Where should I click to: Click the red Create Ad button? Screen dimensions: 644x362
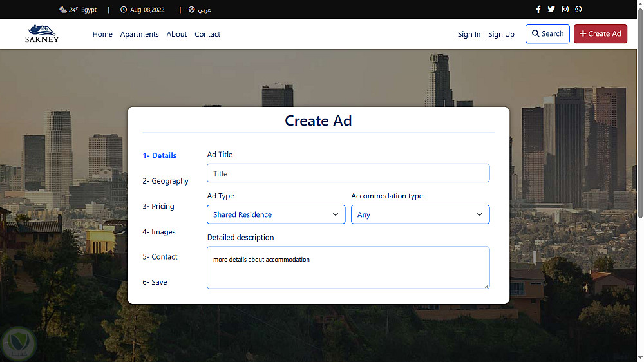point(600,33)
